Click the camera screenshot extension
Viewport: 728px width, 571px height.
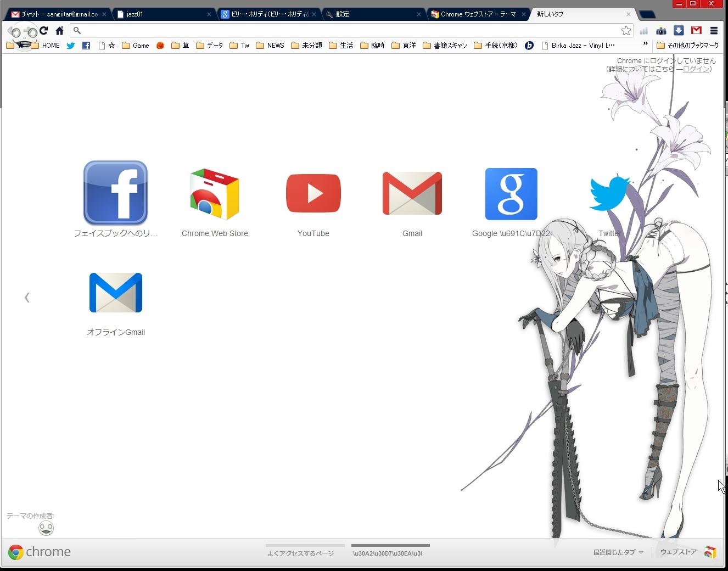(x=661, y=31)
